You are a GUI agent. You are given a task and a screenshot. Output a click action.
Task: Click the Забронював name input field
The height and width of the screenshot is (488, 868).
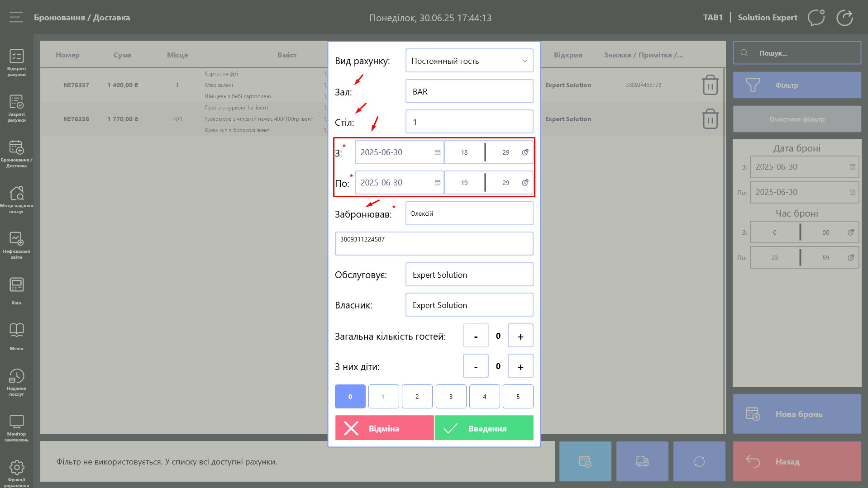(x=469, y=213)
